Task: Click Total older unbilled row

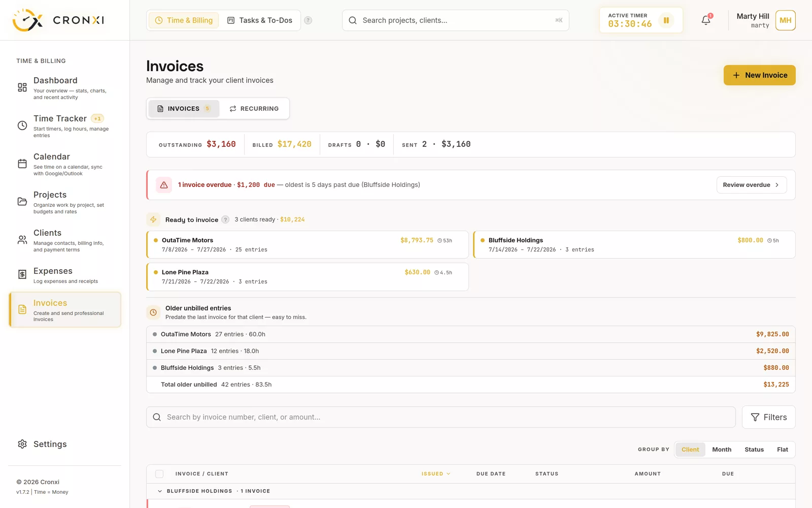Action: pos(470,385)
